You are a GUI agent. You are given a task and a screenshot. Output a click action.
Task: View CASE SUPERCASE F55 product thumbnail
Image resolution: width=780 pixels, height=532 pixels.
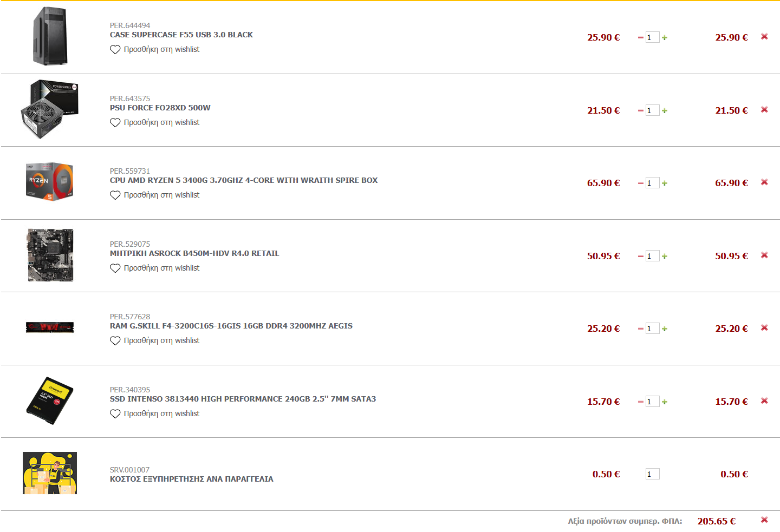50,36
